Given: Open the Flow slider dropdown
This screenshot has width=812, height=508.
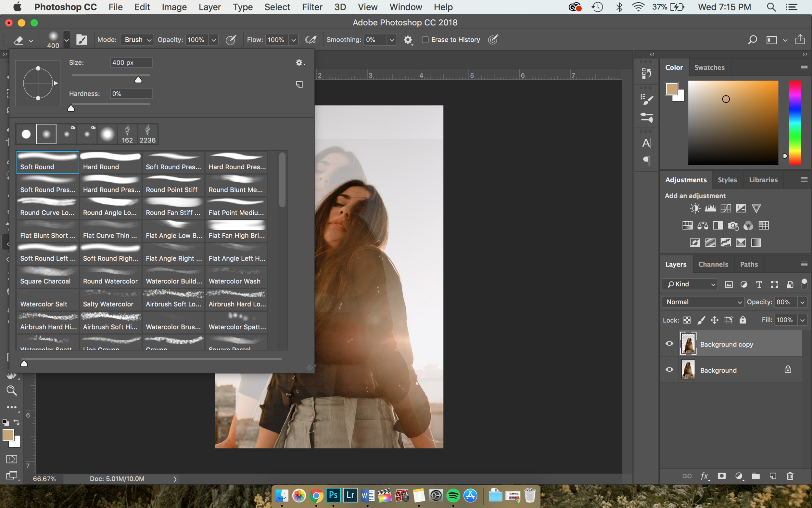Looking at the screenshot, I should (x=293, y=40).
